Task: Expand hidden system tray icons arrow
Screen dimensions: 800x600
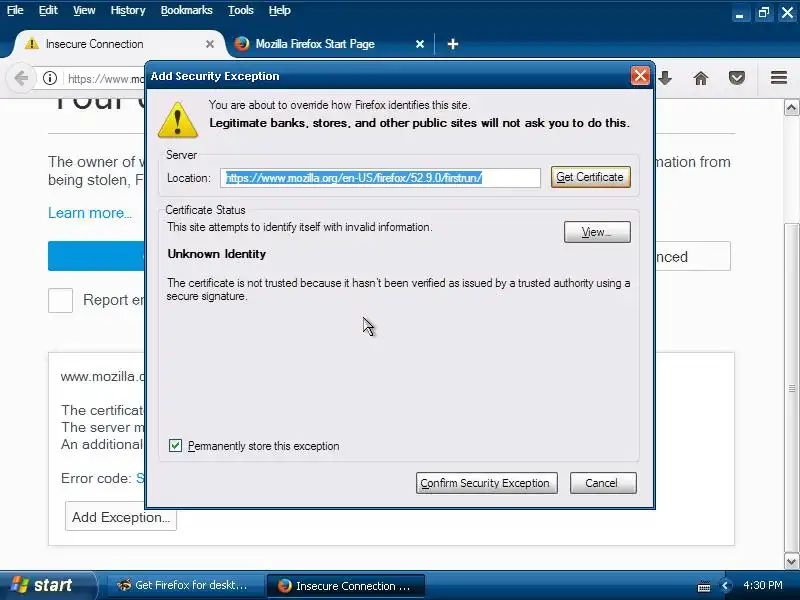Action: [725, 586]
